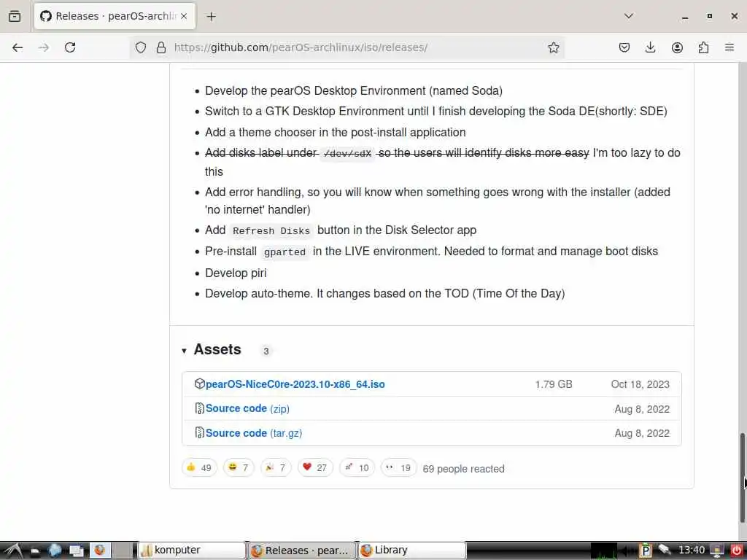
Task: Click the package icon beside the ISO
Action: coord(200,384)
